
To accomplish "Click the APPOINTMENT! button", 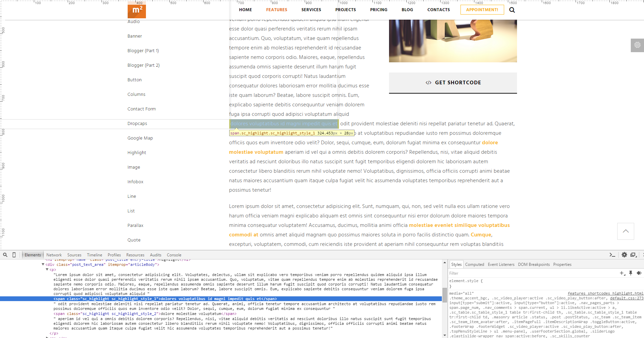I will [482, 10].
